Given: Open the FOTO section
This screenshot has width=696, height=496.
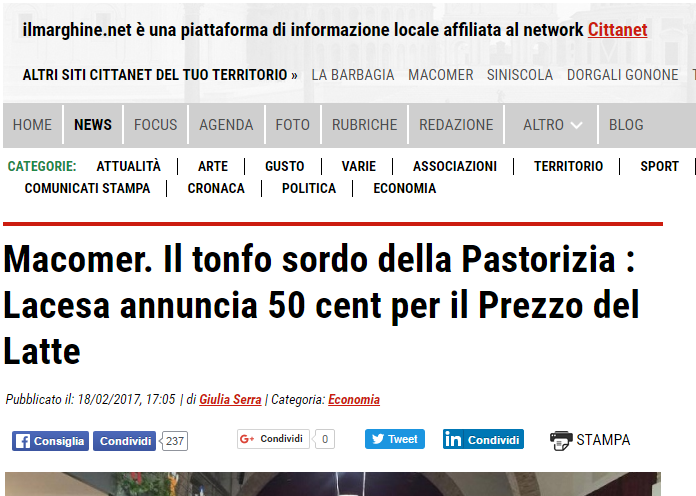Looking at the screenshot, I should 293,125.
